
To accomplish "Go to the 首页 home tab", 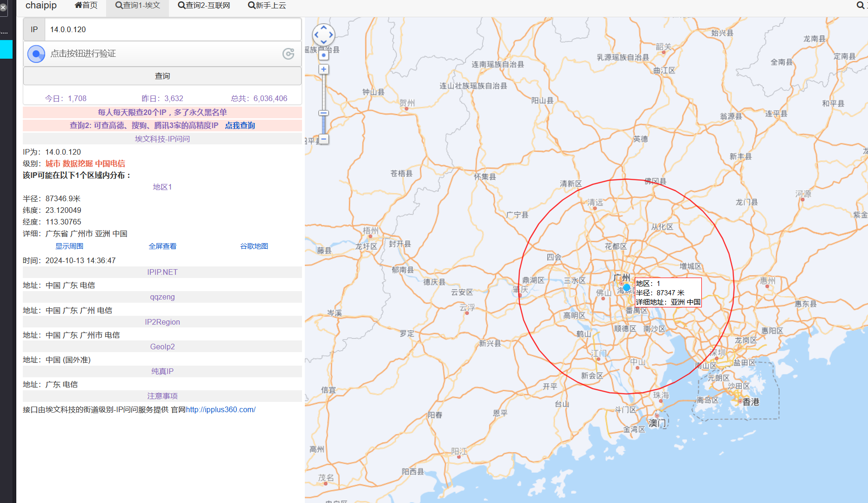I will tap(86, 5).
